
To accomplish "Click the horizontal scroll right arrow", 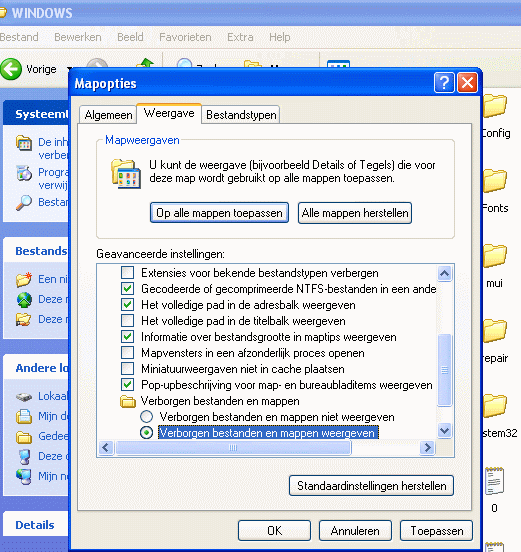I will (x=427, y=447).
